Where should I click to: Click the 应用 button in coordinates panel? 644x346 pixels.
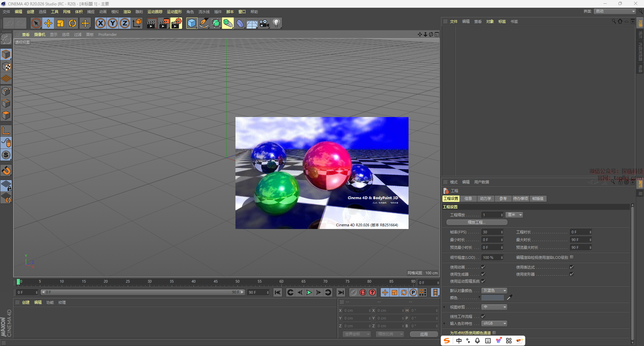(x=424, y=334)
